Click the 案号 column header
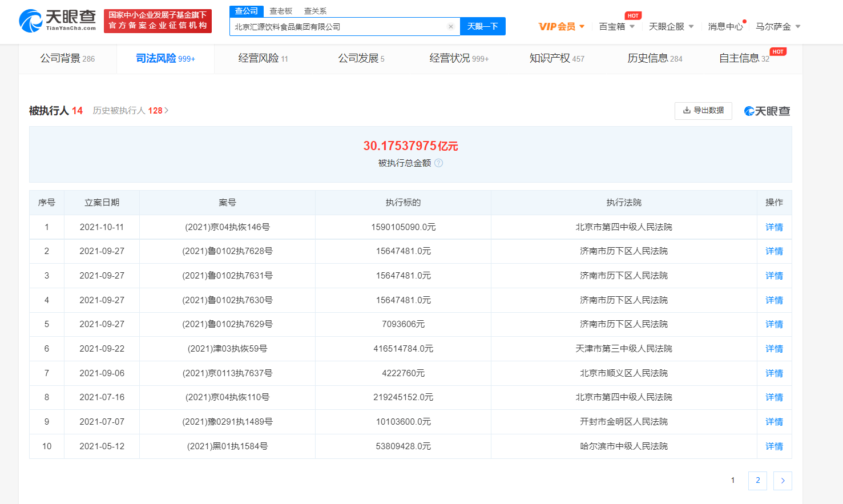The width and height of the screenshot is (843, 504). (x=227, y=203)
